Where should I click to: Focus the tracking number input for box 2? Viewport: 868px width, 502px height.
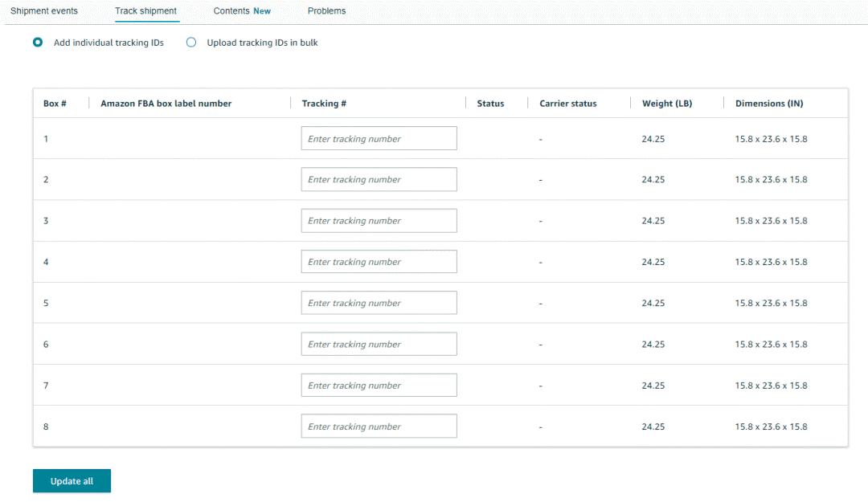click(379, 180)
